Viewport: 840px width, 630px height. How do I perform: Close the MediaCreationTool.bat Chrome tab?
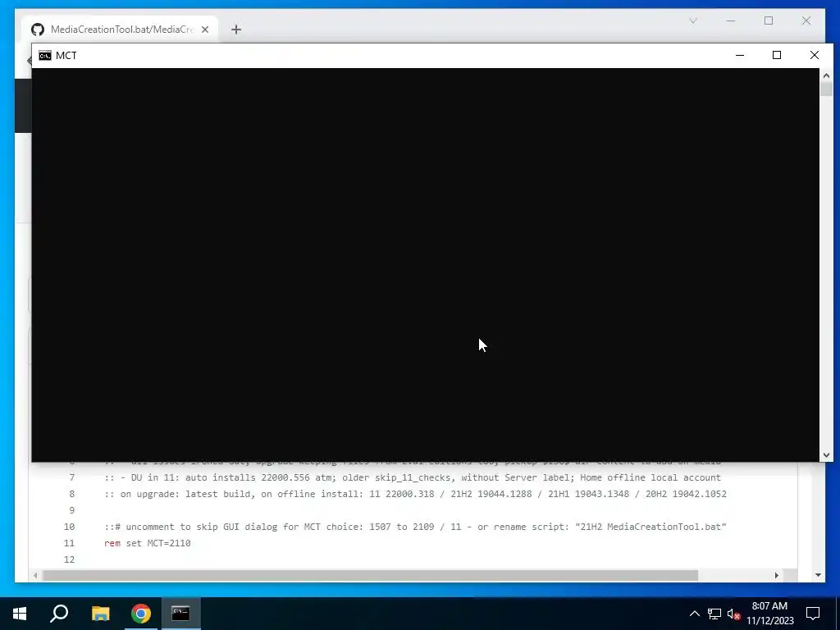[204, 30]
